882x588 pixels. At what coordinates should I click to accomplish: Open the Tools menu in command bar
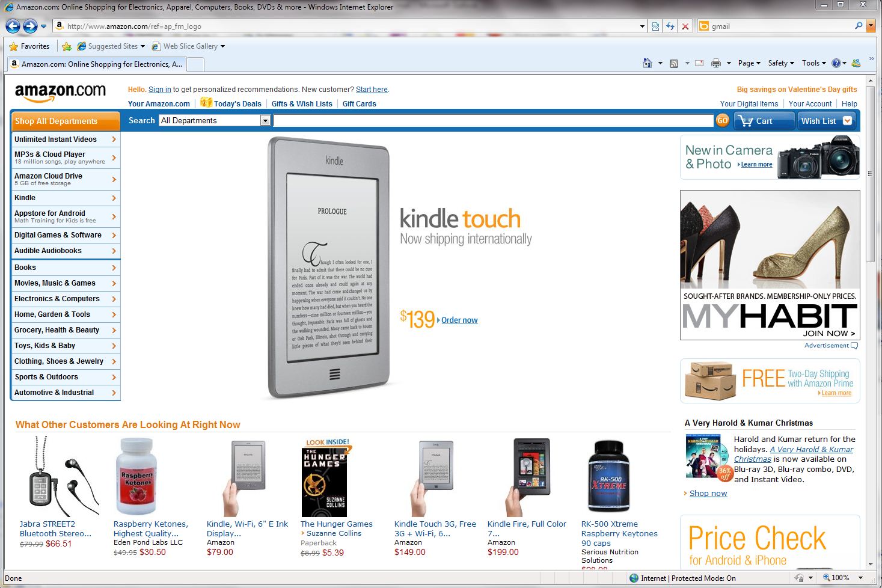[x=814, y=63]
